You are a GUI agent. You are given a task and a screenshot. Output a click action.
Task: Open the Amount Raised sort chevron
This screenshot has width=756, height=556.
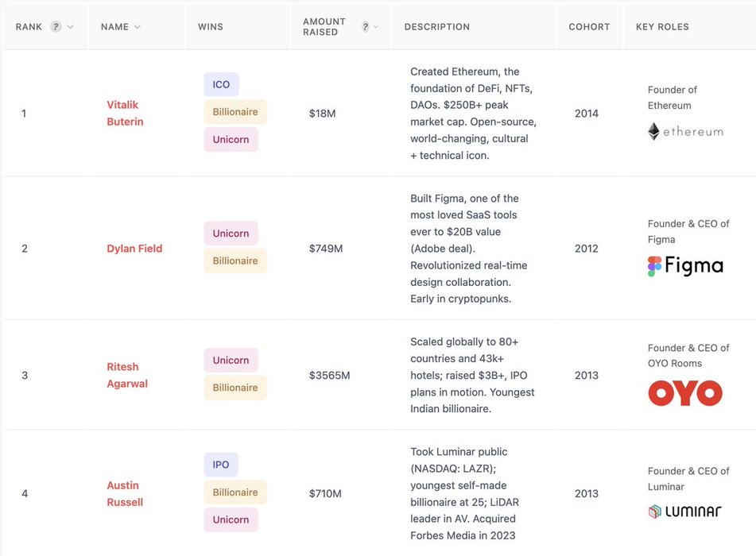376,27
